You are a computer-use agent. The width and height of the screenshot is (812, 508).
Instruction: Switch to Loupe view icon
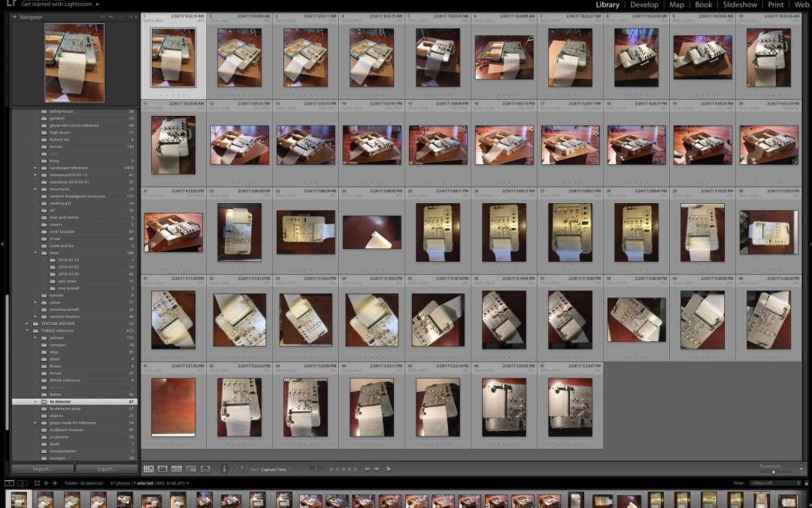coord(162,469)
